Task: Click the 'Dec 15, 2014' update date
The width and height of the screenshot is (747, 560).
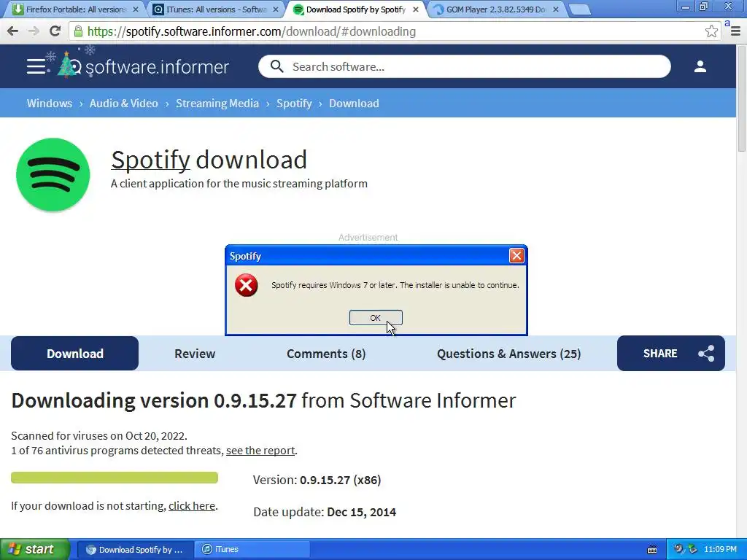Action: coord(362,513)
